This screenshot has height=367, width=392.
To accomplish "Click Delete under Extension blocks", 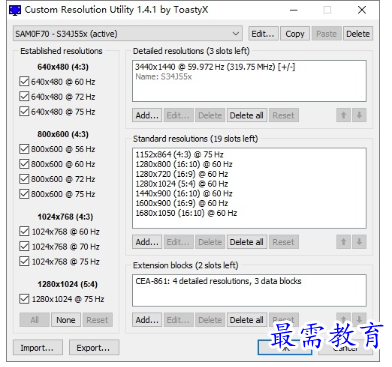I will click(x=210, y=320).
